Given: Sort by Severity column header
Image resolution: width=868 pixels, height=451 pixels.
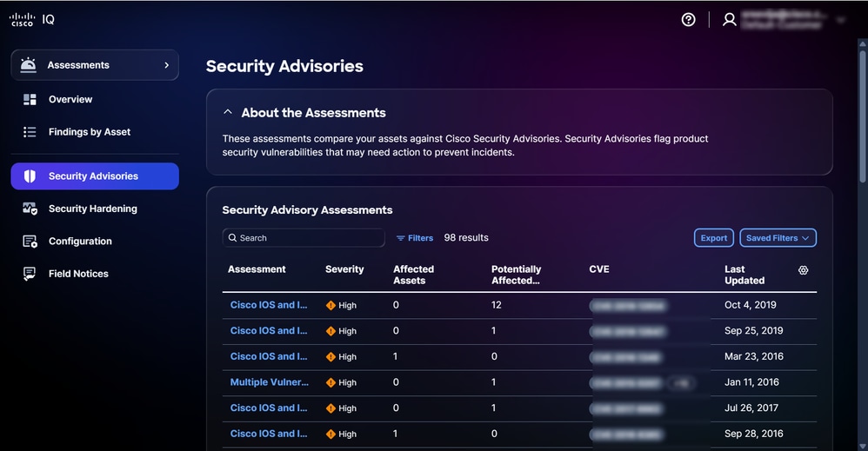Looking at the screenshot, I should coord(344,269).
